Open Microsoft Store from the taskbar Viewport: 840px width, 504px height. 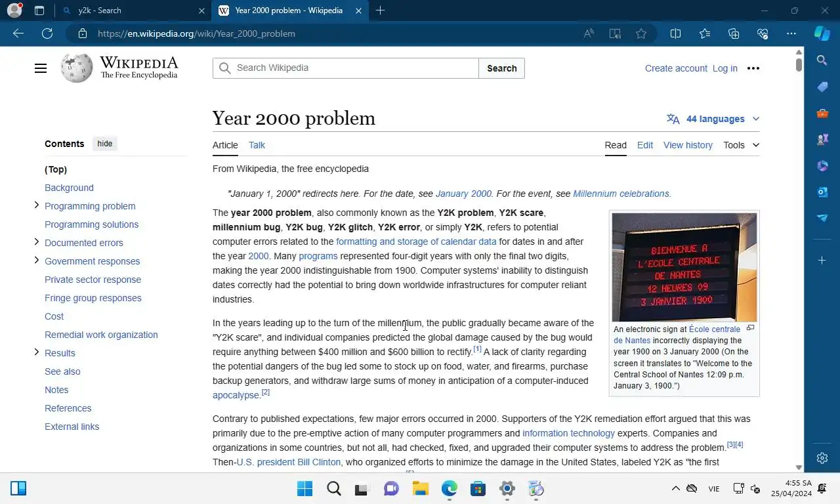coord(478,489)
